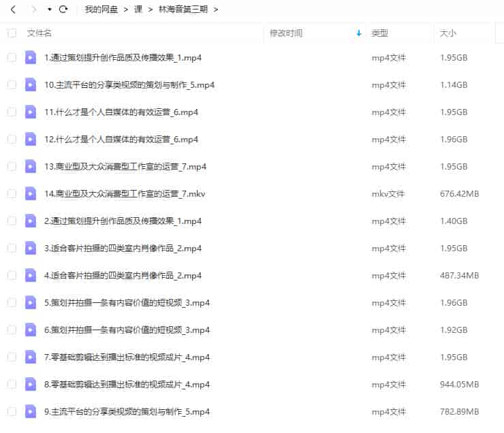Image resolution: width=504 pixels, height=433 pixels.
Task: Check the box for file 4.适合客片拍摄
Action: [12, 275]
